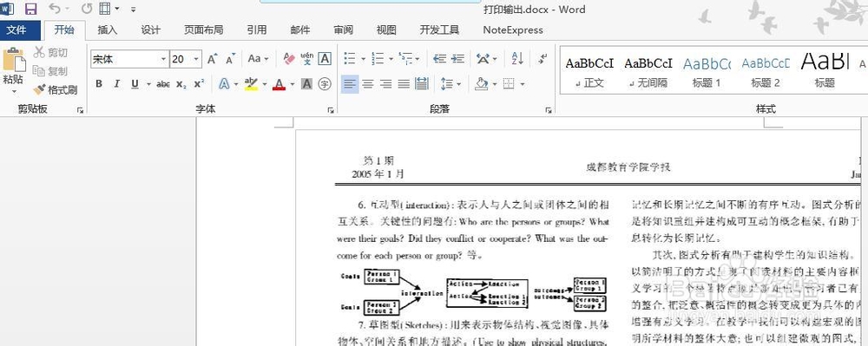Expand the Font (字体) dialog launcher
This screenshot has height=346, width=868.
(x=331, y=110)
